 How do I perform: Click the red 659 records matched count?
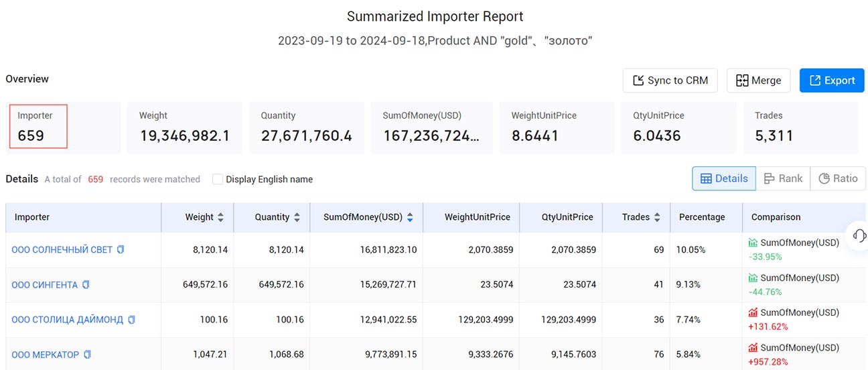pyautogui.click(x=96, y=179)
